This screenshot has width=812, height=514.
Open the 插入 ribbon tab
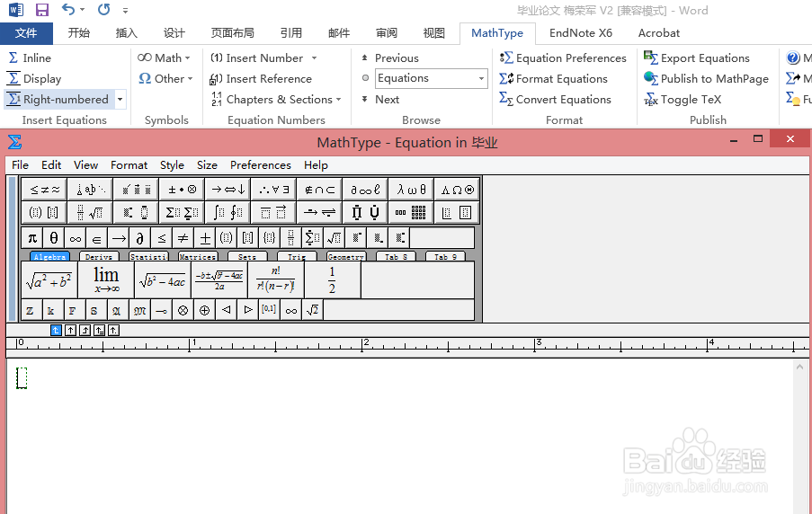coord(127,33)
